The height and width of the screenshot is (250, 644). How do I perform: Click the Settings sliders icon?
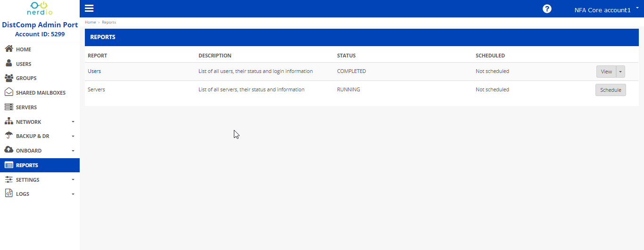tap(8, 179)
